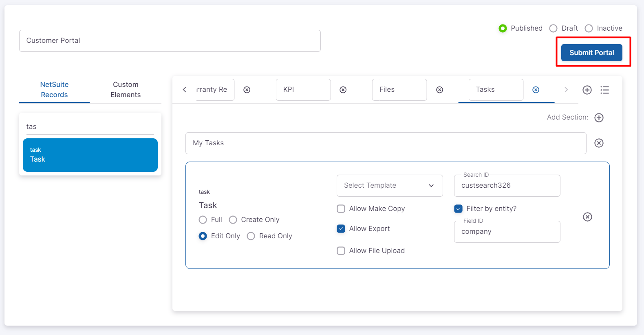
Task: Click the Search ID input field
Action: tap(507, 186)
